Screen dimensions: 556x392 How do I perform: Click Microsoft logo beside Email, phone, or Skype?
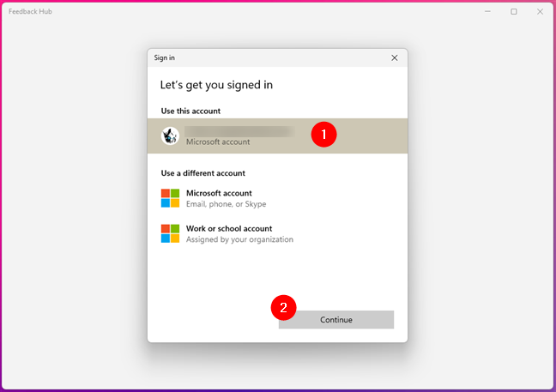[x=170, y=198]
